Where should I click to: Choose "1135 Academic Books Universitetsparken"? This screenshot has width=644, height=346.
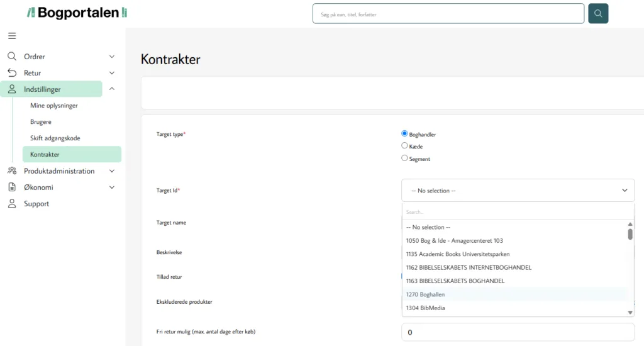tap(515, 254)
